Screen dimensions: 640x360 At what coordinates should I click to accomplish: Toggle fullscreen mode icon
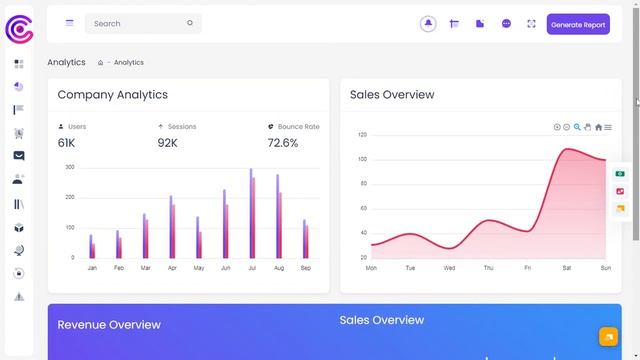[x=531, y=24]
